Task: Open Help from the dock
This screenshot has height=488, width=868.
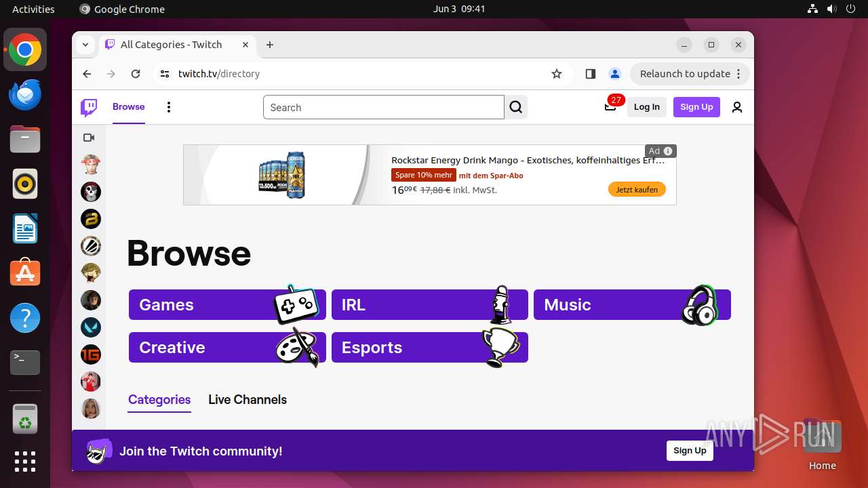Action: 25,318
